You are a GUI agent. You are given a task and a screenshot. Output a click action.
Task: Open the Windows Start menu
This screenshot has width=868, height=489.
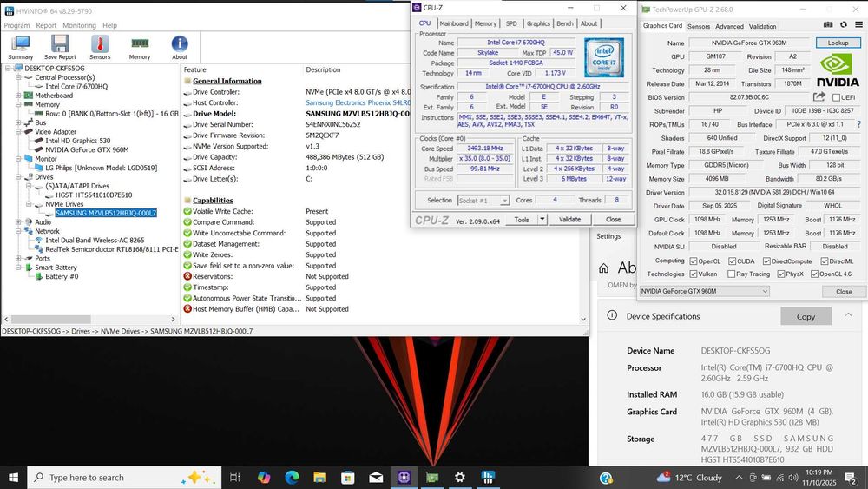pyautogui.click(x=13, y=478)
